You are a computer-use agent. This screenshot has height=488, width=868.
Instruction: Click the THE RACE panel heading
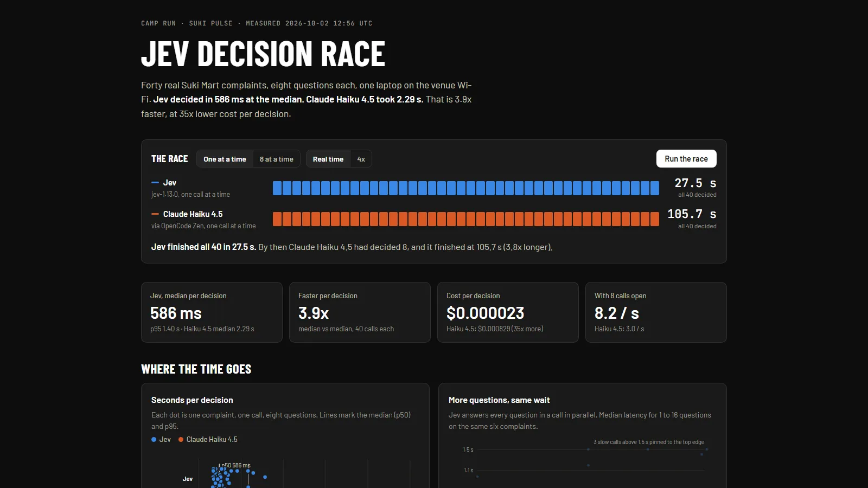click(169, 159)
